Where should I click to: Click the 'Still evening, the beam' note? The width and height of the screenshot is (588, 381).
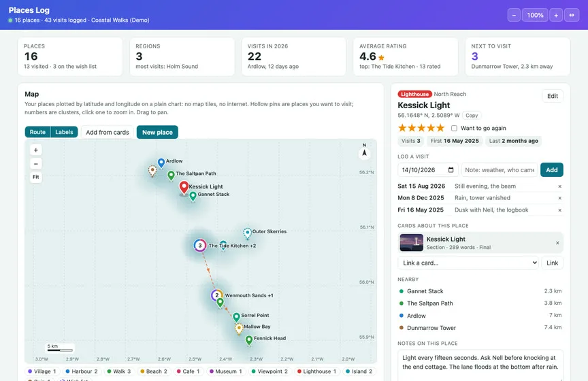[x=485, y=186]
